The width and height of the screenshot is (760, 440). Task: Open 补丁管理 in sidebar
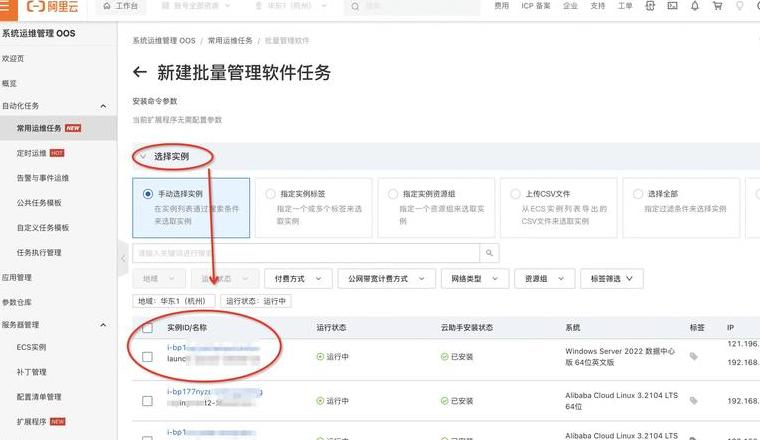click(32, 372)
